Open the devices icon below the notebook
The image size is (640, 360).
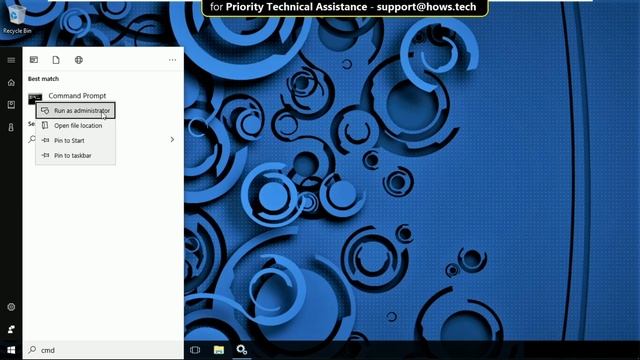(x=11, y=127)
